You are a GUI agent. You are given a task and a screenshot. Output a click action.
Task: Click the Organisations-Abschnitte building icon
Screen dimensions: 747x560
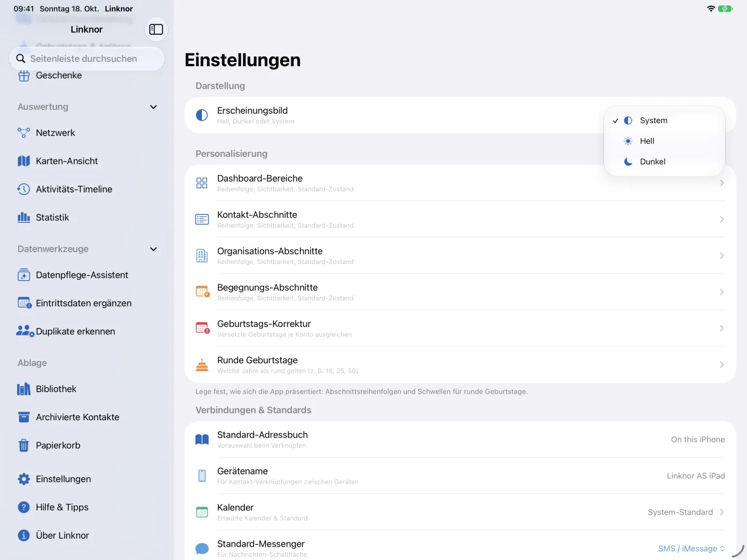202,255
